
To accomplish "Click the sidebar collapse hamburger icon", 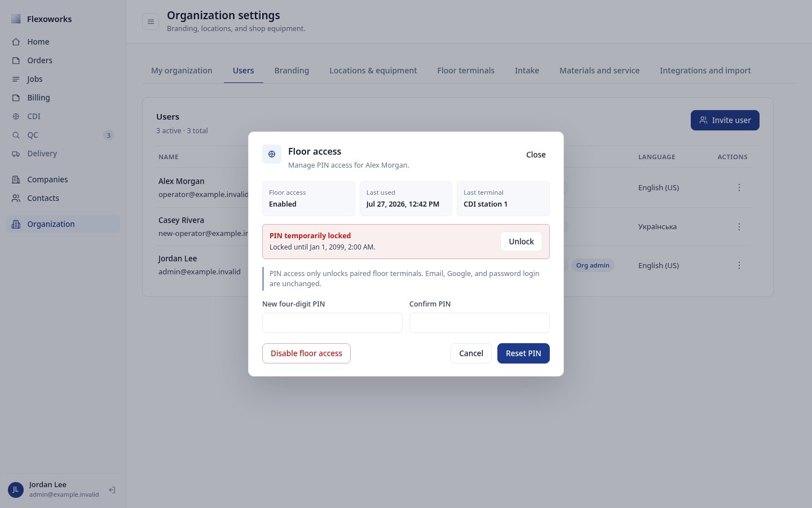I will [151, 21].
